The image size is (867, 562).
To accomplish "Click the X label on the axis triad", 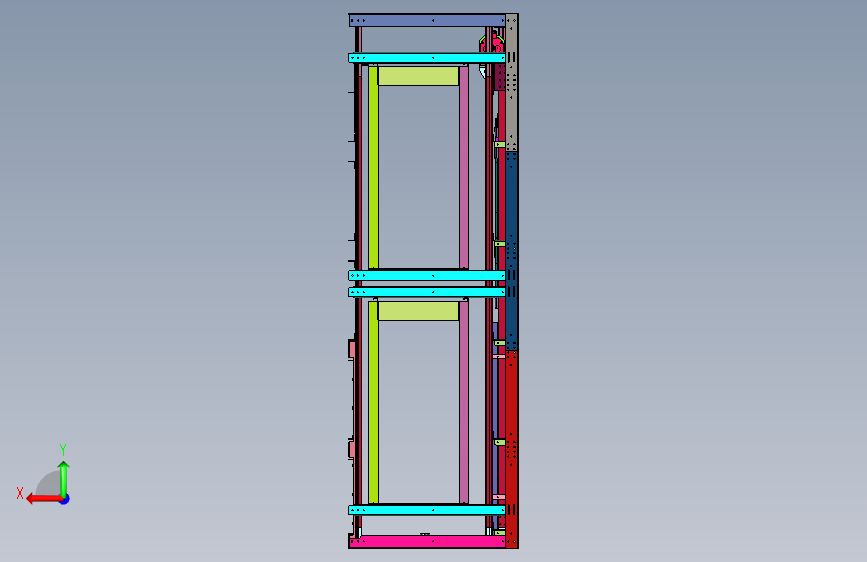I will click(x=20, y=493).
